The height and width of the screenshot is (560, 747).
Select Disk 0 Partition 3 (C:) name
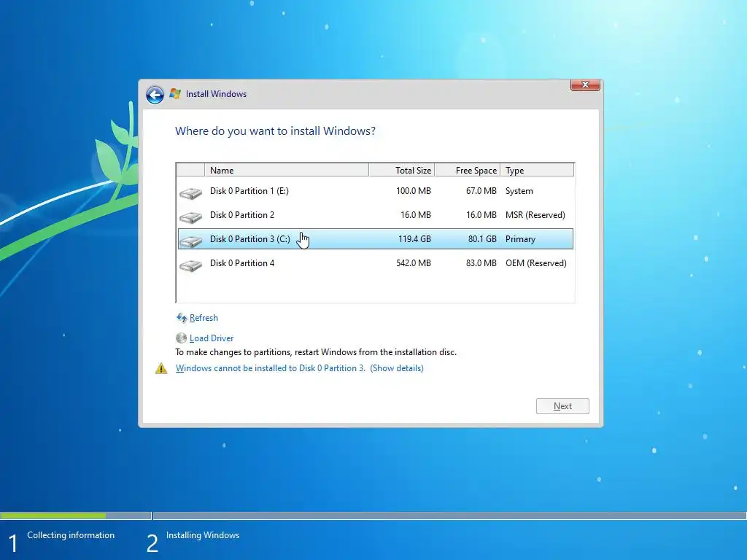point(250,239)
